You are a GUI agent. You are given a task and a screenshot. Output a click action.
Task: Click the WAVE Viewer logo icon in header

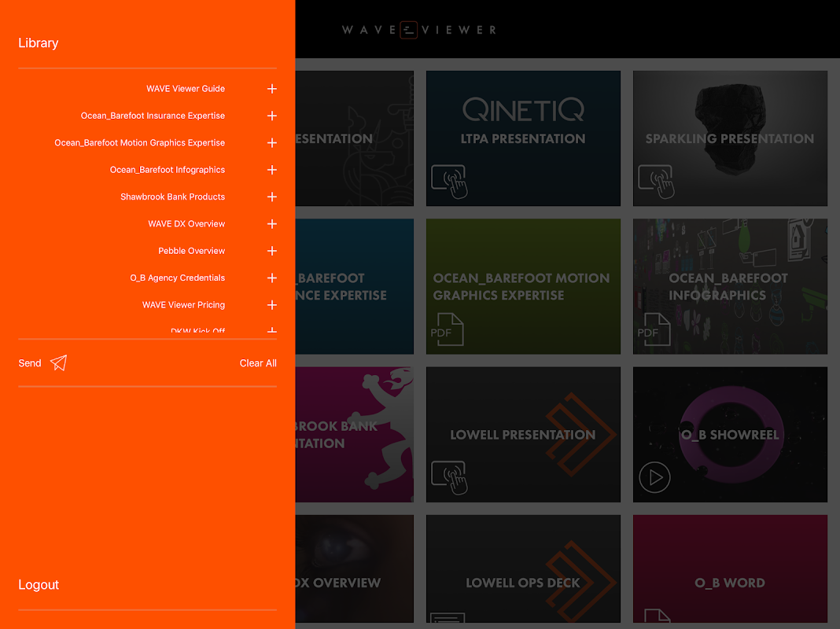pos(409,30)
